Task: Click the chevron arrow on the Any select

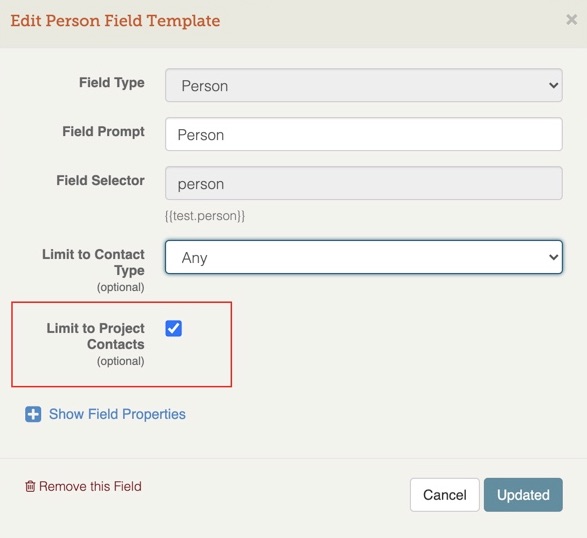Action: (553, 257)
